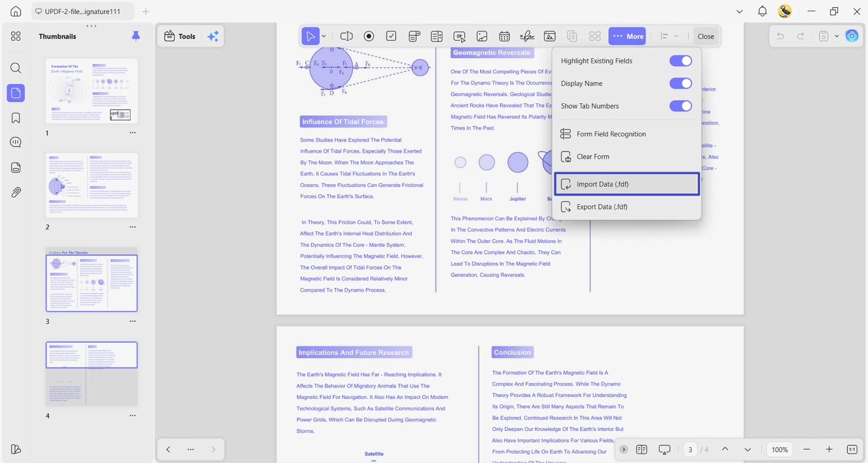Set zoom to actual size 1:1

[852, 450]
